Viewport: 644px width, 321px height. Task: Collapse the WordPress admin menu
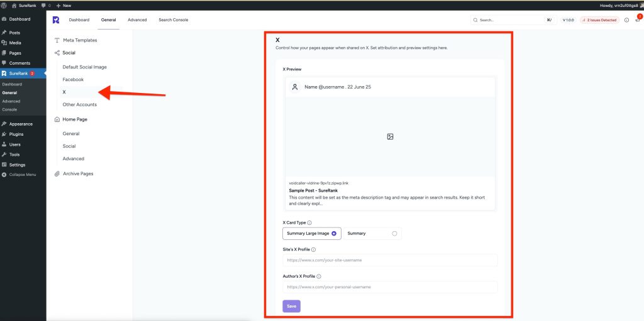pyautogui.click(x=19, y=175)
